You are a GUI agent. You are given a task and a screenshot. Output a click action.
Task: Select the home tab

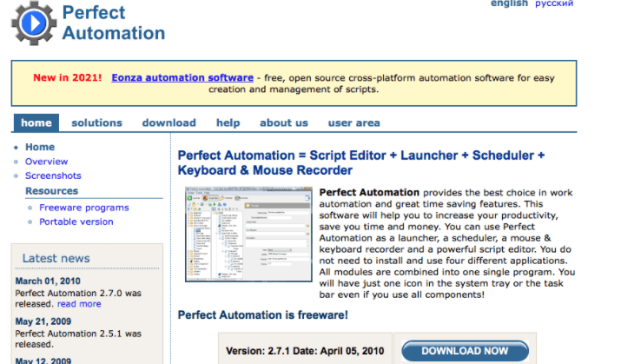(36, 122)
